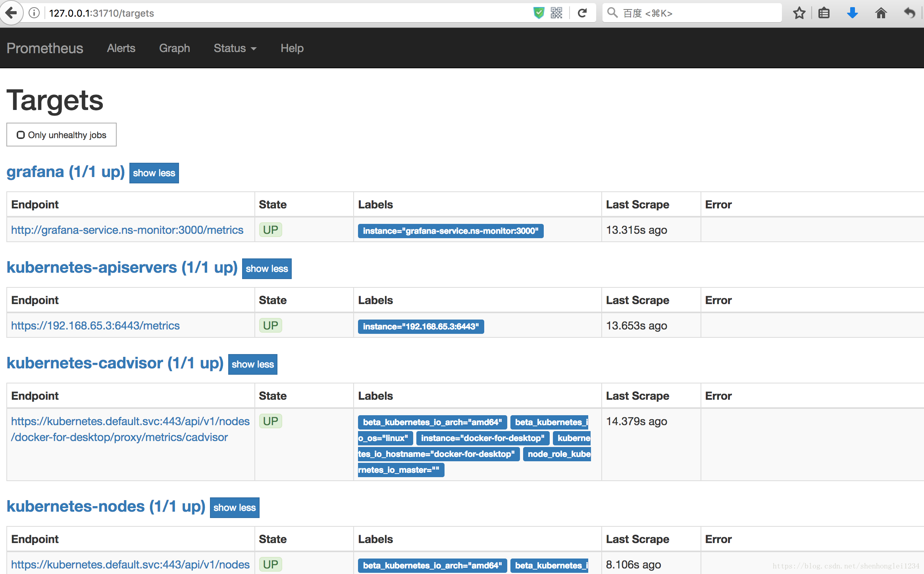This screenshot has width=924, height=574.
Task: Open the QR code icon in address bar
Action: tap(556, 13)
